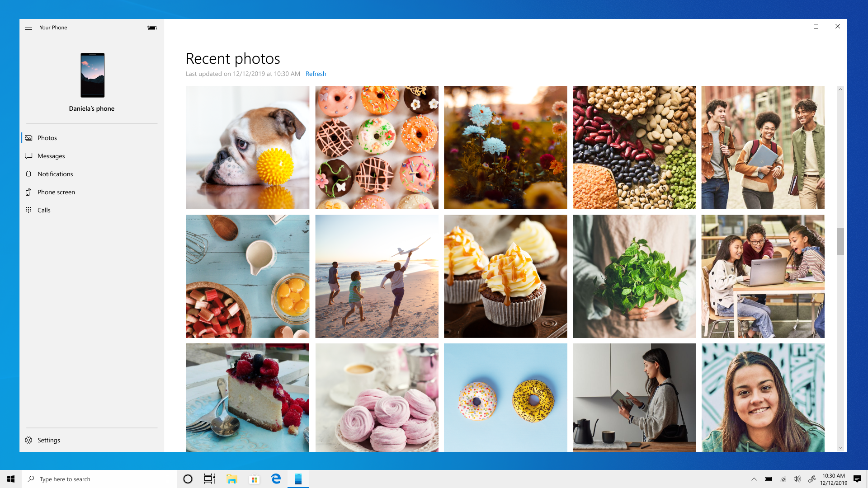868x488 pixels.
Task: Open the hamburger navigation menu
Action: coord(28,28)
